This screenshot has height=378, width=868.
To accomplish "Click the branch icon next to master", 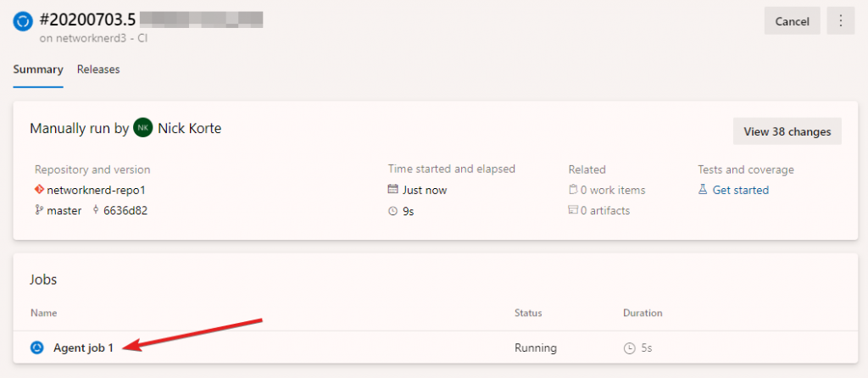I will (x=39, y=210).
